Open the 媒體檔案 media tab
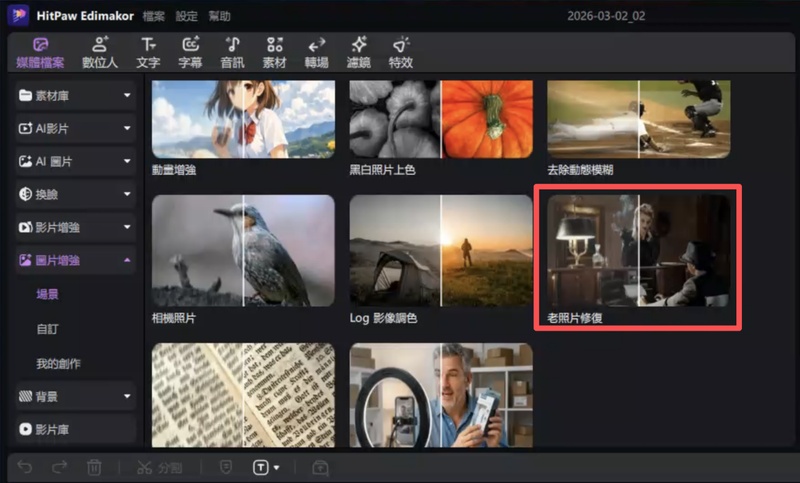Screen dimensions: 800x483 pos(40,53)
